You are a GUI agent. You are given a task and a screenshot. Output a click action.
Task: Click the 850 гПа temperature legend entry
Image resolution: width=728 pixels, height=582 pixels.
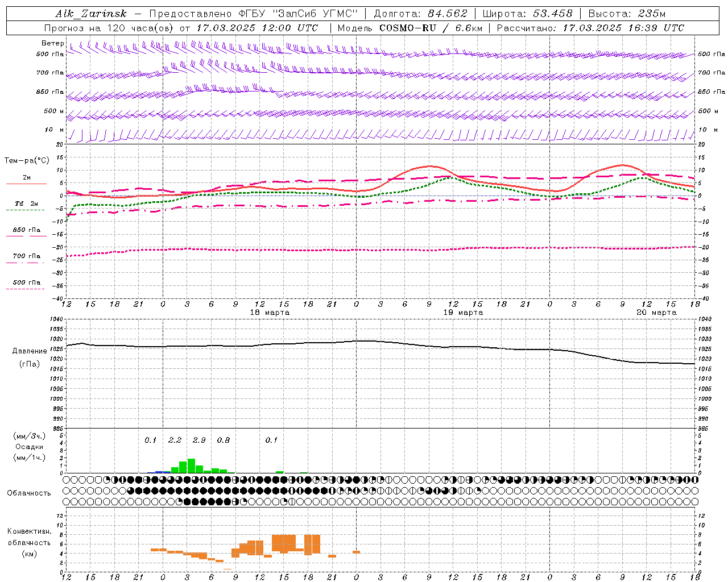(x=27, y=230)
